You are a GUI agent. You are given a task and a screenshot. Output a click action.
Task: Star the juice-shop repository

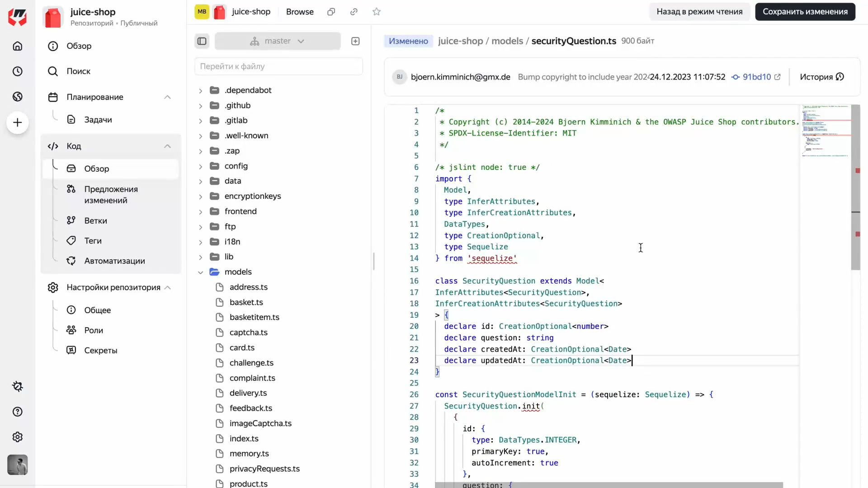point(377,12)
